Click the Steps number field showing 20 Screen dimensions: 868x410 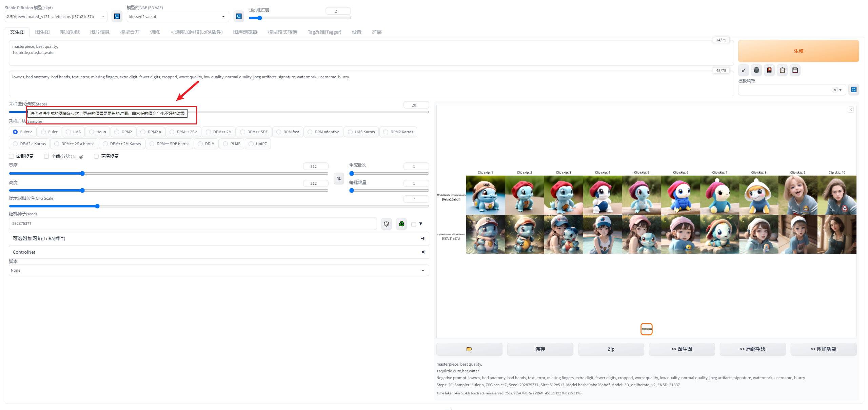[x=416, y=105]
